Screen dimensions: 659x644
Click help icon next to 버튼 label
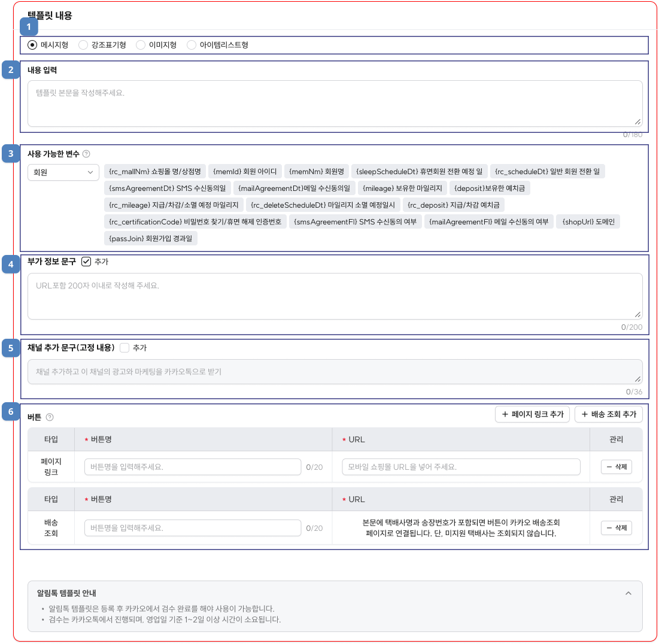click(50, 417)
